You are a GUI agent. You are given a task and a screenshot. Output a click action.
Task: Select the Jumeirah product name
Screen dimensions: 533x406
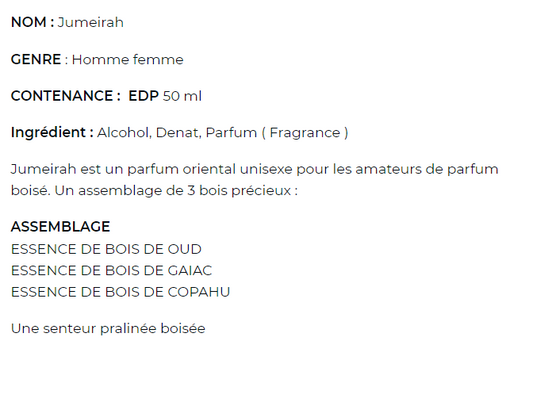tap(90, 22)
